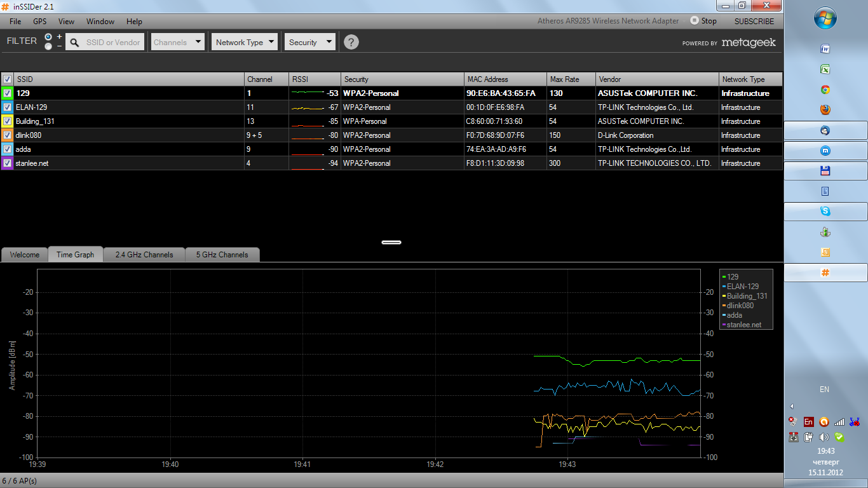Click the metageek logo
The width and height of the screenshot is (868, 488).
click(749, 43)
